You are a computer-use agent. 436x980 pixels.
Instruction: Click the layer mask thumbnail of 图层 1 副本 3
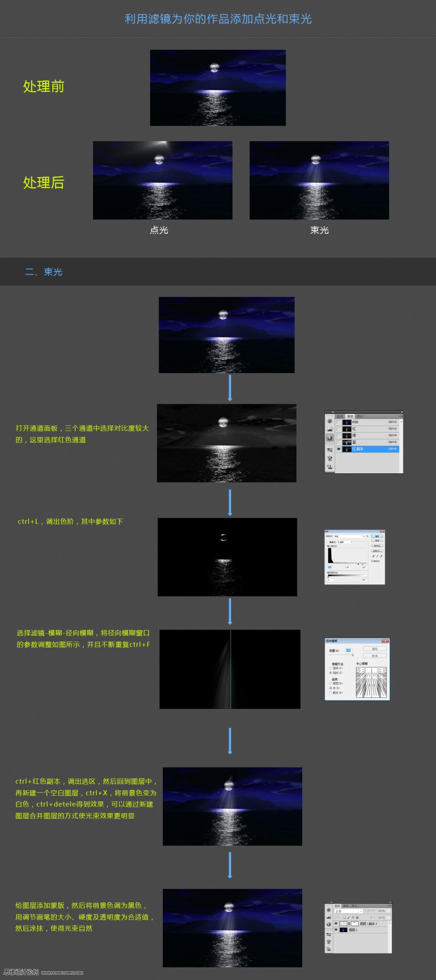click(x=355, y=924)
